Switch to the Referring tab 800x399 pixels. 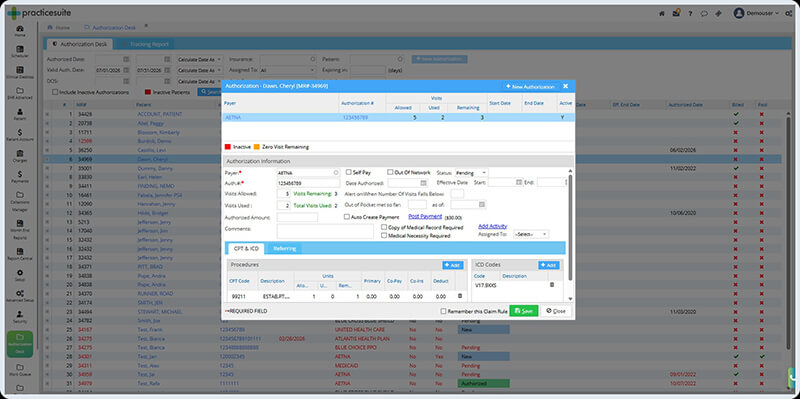click(x=284, y=248)
